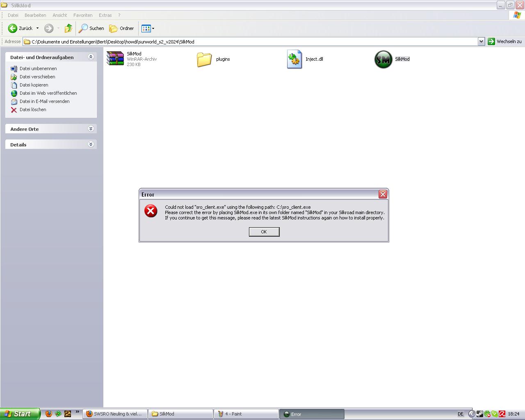Expand the Andere Orte panel

click(x=91, y=129)
